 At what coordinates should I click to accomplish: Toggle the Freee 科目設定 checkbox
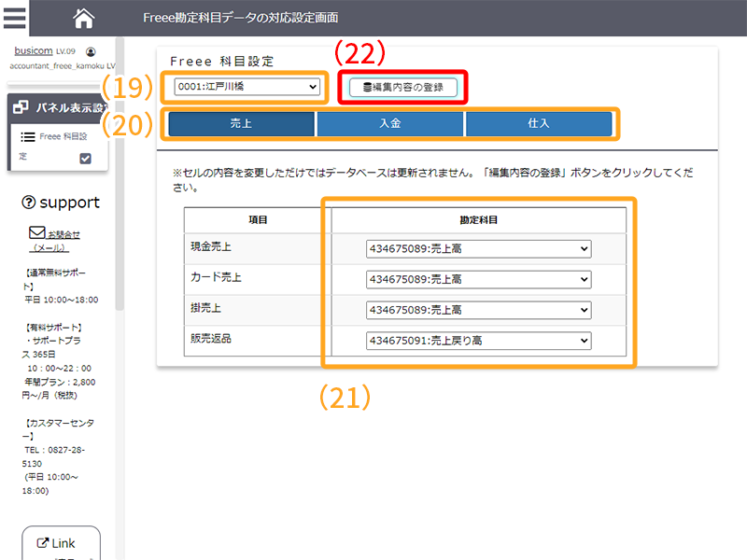coord(86,159)
